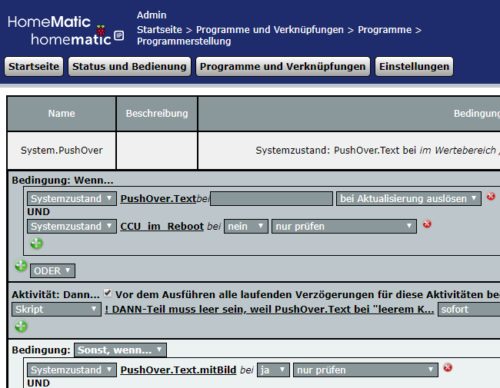
Task: Click the Name column header
Action: click(62, 113)
